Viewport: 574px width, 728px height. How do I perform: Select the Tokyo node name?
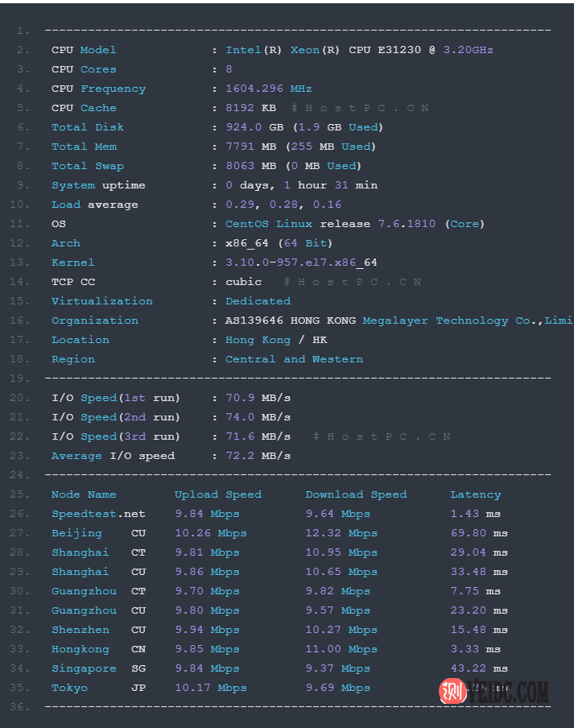pos(69,688)
